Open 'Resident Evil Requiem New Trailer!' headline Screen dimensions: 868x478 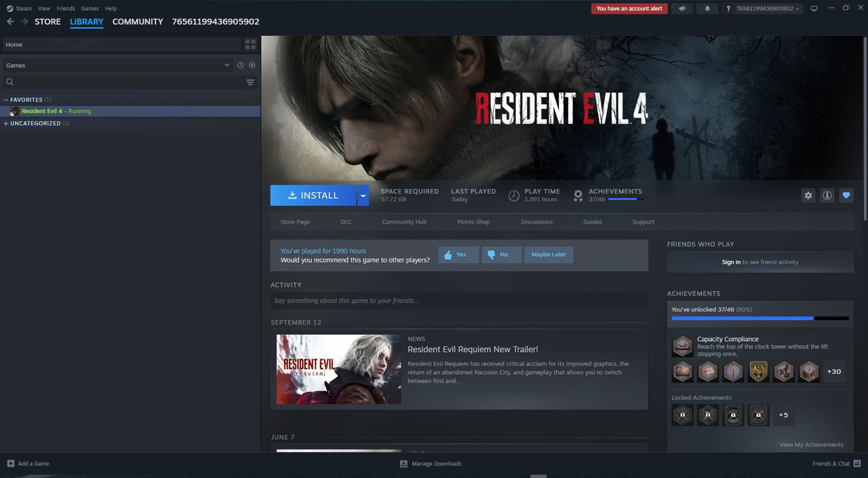pyautogui.click(x=473, y=349)
